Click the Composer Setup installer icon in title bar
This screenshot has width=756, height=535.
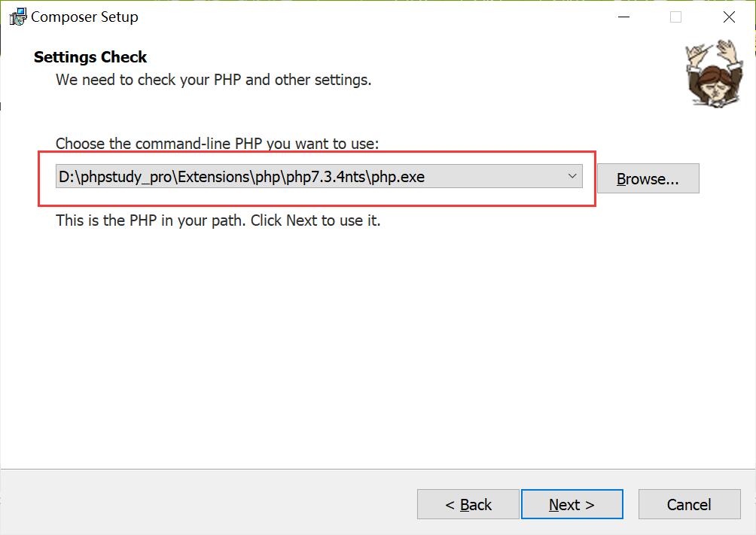coord(18,17)
